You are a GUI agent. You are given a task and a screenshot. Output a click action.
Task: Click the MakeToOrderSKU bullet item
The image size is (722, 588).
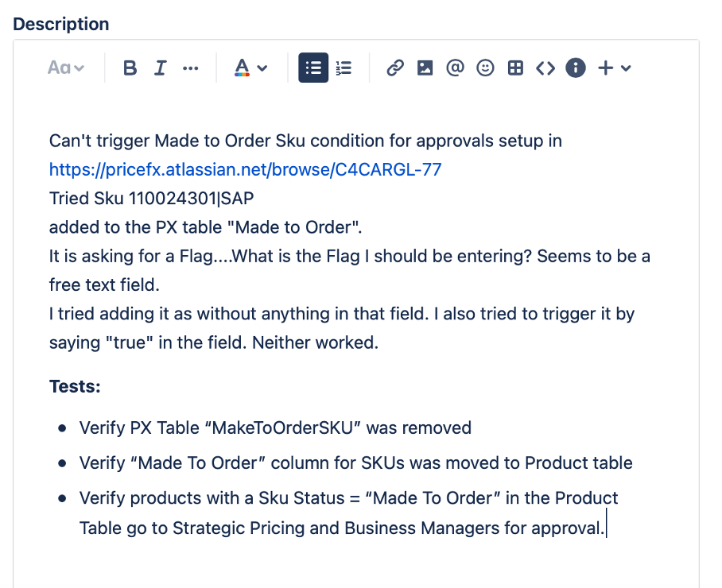[275, 427]
